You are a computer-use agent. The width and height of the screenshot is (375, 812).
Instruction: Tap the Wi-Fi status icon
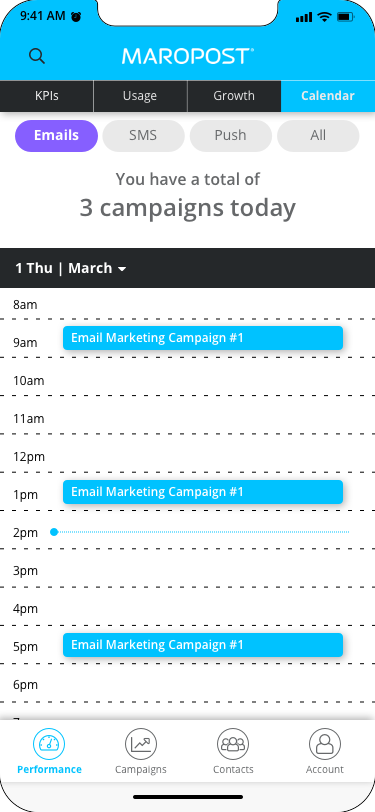pyautogui.click(x=325, y=17)
